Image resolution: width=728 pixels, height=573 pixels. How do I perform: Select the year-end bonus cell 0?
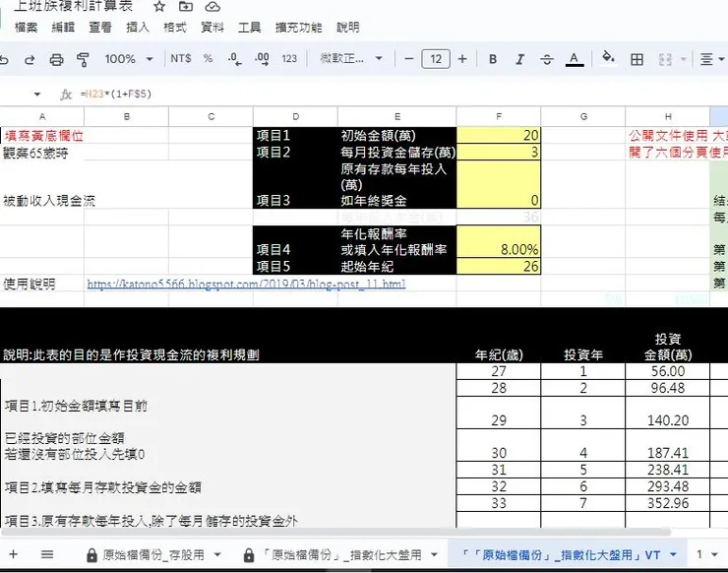tap(499, 184)
